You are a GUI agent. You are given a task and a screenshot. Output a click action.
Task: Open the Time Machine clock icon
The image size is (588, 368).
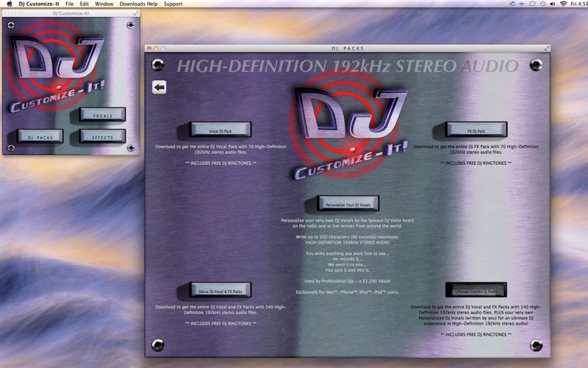[542, 4]
